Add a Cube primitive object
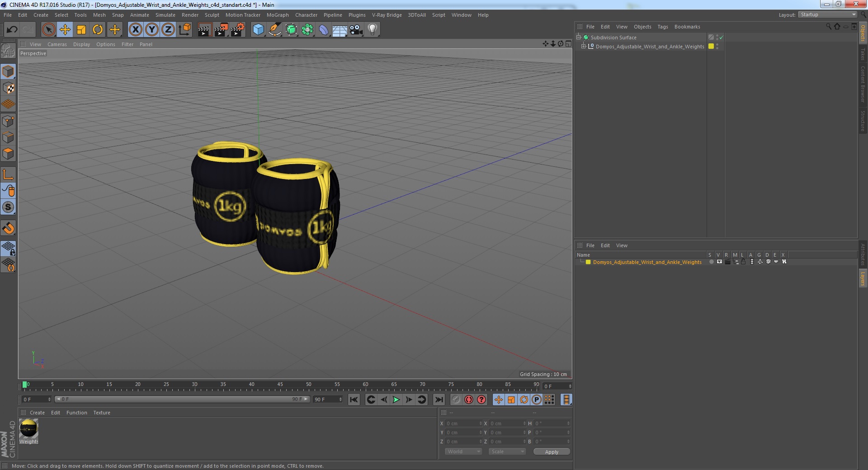 tap(258, 30)
